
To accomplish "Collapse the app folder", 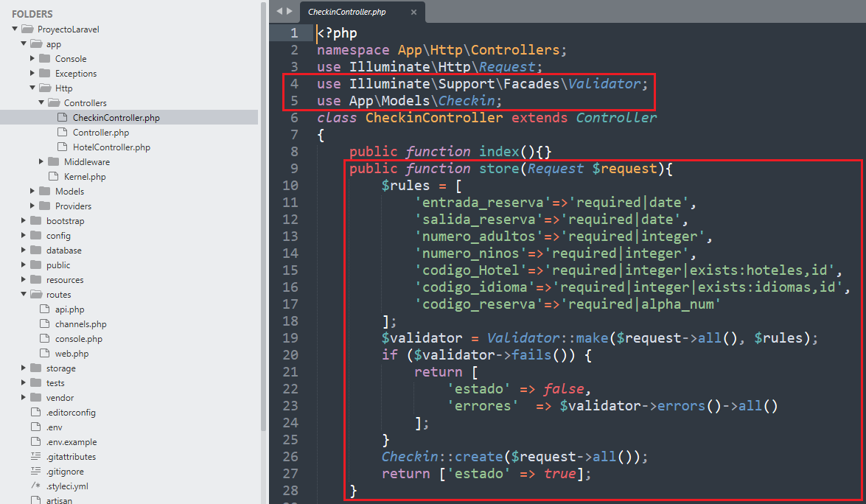I will [x=24, y=44].
